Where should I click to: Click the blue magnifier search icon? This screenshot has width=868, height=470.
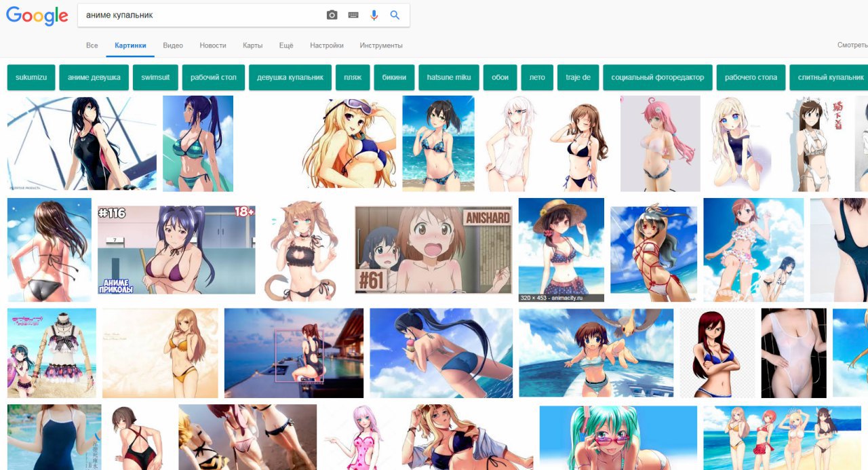tap(395, 15)
